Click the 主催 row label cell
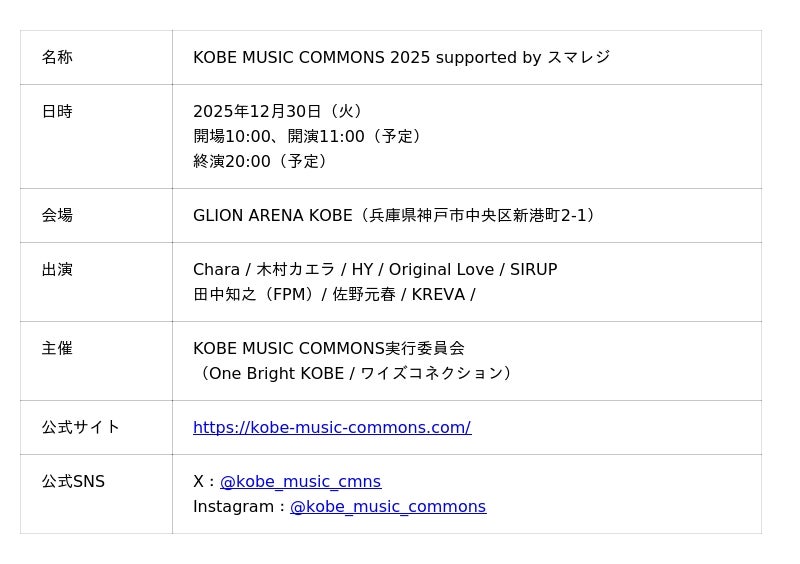This screenshot has width=800, height=564. pyautogui.click(x=57, y=349)
